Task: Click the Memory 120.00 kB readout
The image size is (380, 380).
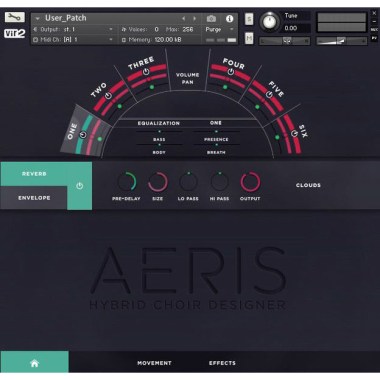Action: click(x=168, y=40)
